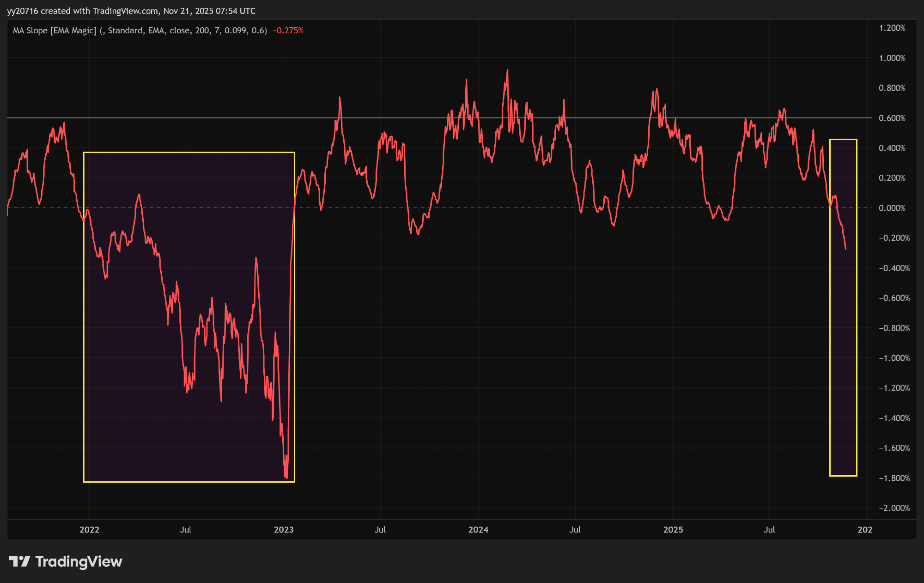
Task: Click the 2022 label on time axis
Action: coord(89,530)
